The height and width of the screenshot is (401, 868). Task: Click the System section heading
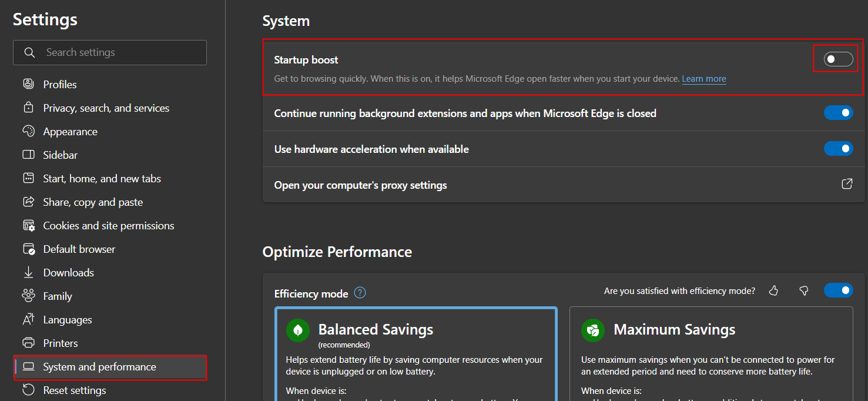pyautogui.click(x=286, y=21)
